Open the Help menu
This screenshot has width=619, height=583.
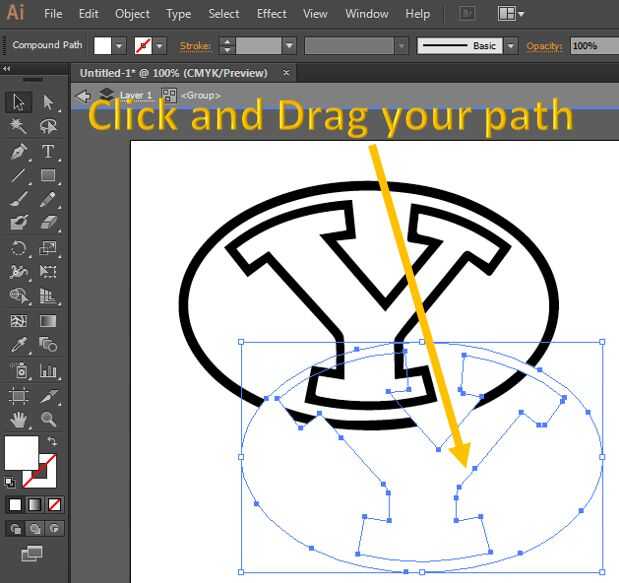coord(418,14)
